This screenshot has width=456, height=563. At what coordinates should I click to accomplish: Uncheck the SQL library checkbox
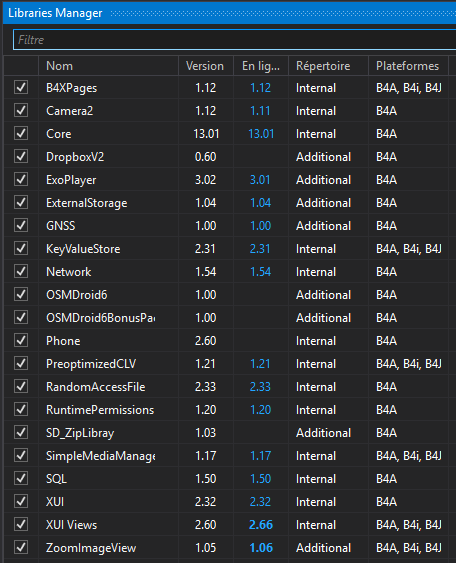pos(21,478)
